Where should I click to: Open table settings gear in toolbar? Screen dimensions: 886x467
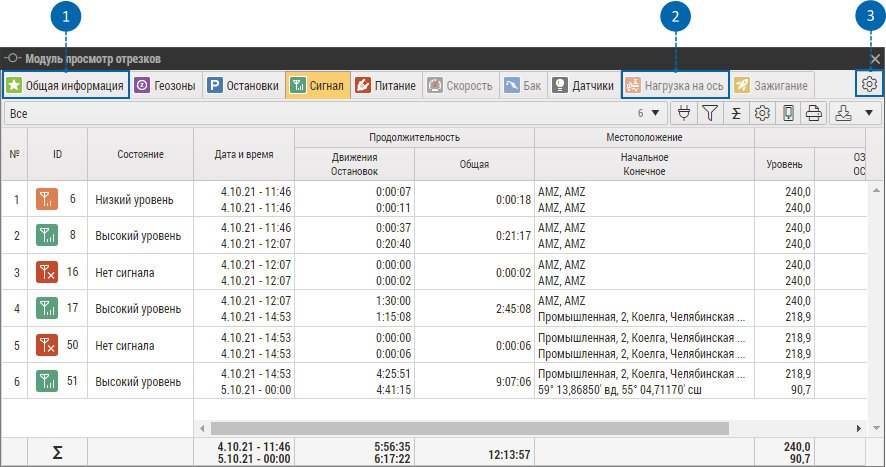pyautogui.click(x=762, y=113)
